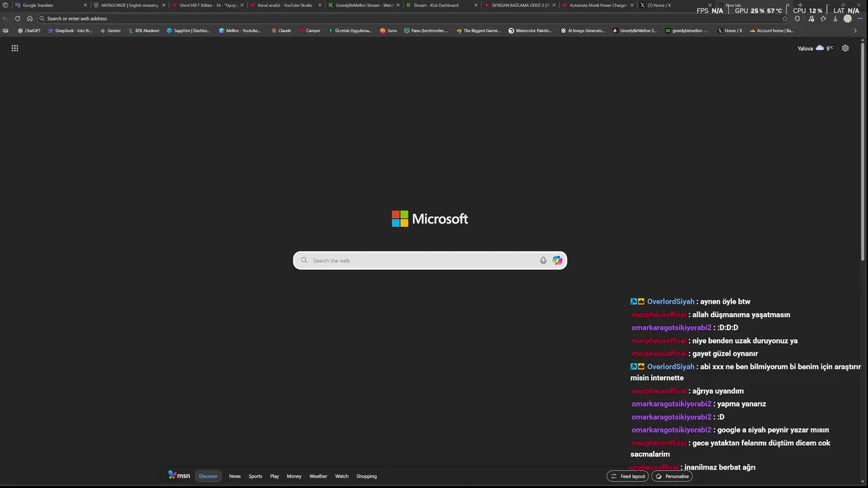The image size is (868, 488).
Task: Click 'google a siyah peynir yazar mısın' message
Action: (772, 430)
